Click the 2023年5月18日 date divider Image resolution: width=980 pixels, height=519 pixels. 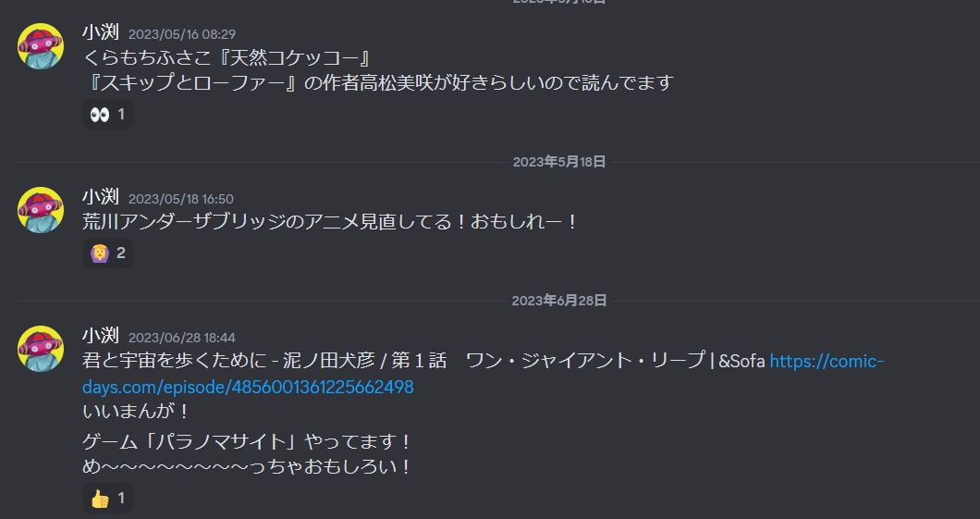559,162
